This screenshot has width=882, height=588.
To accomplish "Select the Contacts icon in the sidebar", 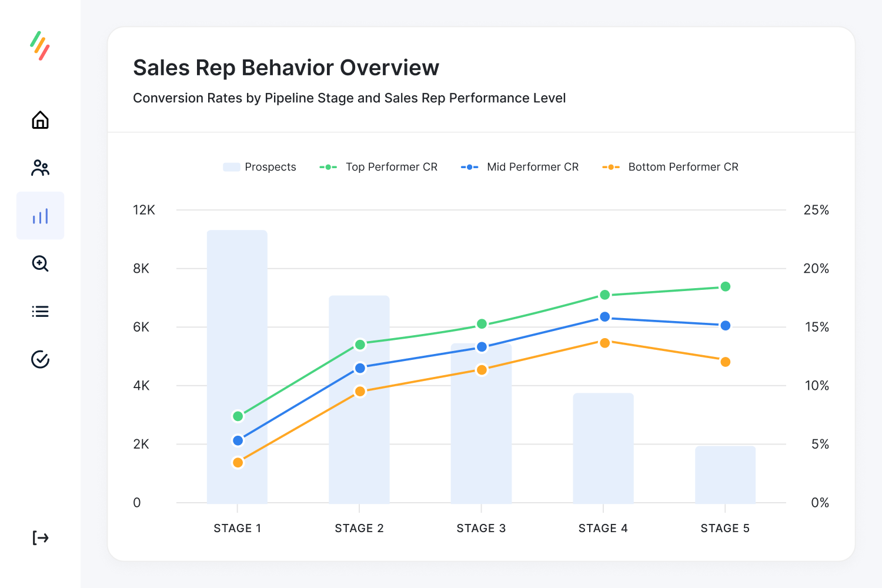I will pyautogui.click(x=40, y=168).
